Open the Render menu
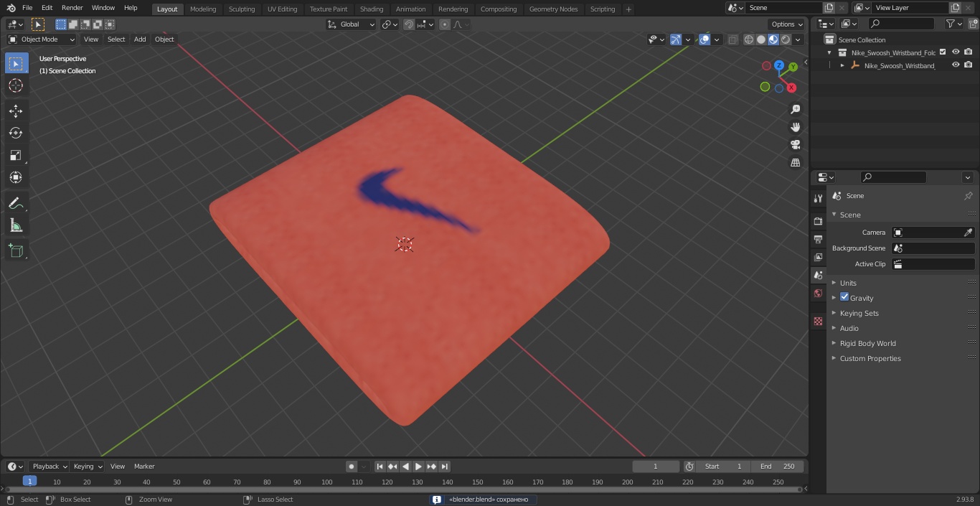 pyautogui.click(x=72, y=8)
